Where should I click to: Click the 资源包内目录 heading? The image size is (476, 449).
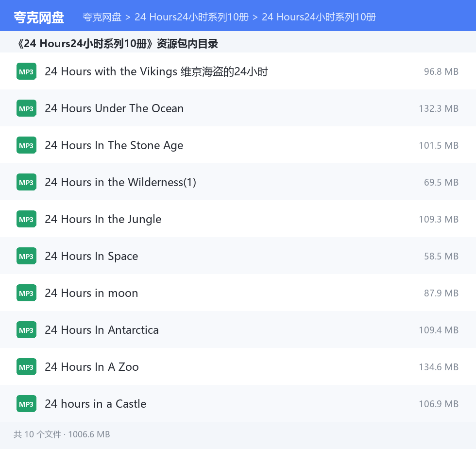118,44
